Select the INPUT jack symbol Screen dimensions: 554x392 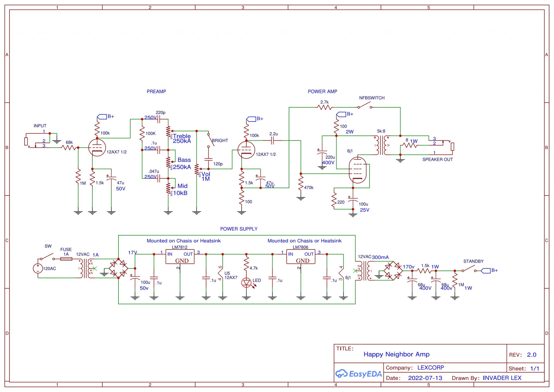click(x=37, y=140)
